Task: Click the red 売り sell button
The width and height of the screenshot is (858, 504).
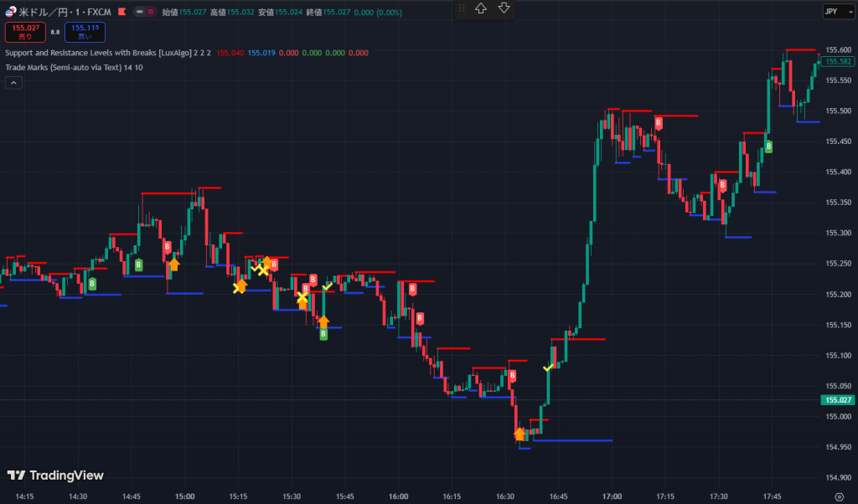Action: [23, 32]
